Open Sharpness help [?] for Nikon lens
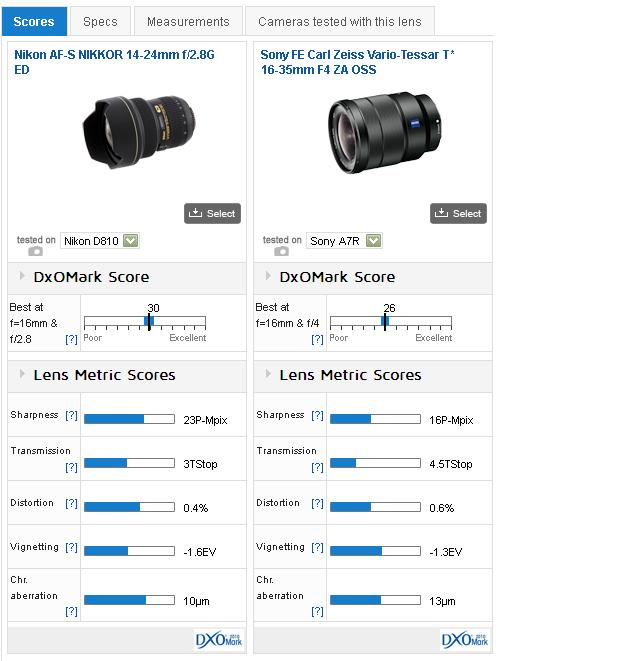The width and height of the screenshot is (640, 661). pyautogui.click(x=71, y=415)
